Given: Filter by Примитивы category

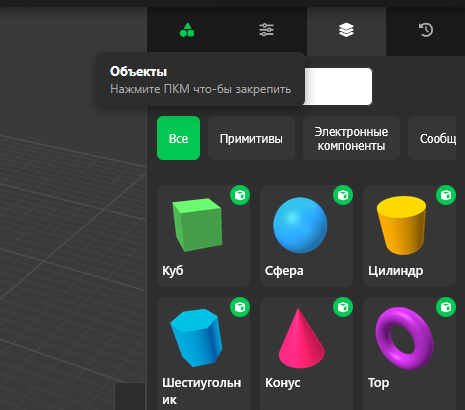Looking at the screenshot, I should pyautogui.click(x=251, y=138).
